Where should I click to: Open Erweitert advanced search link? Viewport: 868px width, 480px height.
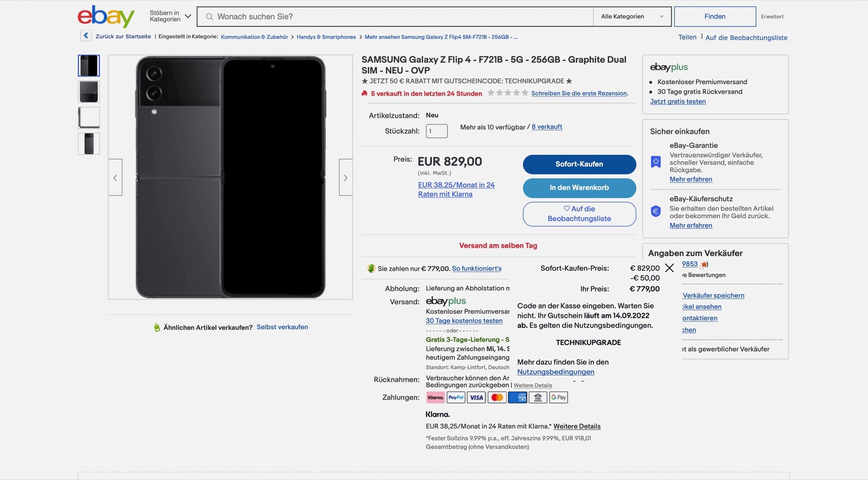(x=772, y=17)
